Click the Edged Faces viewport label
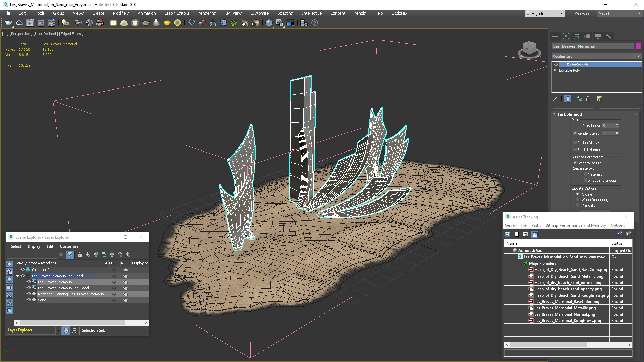The width and height of the screenshot is (644, 362). pos(71,34)
